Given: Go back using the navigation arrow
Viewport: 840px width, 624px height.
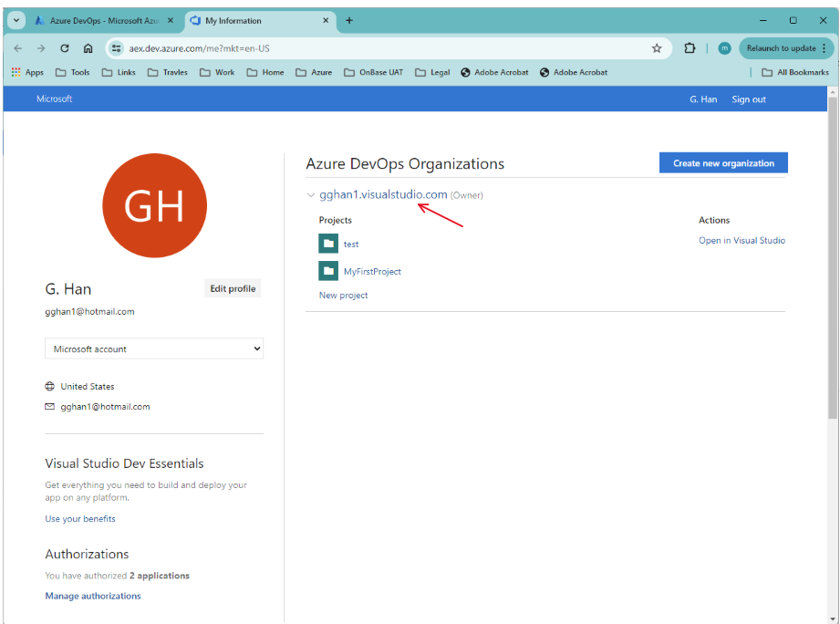Looking at the screenshot, I should [x=17, y=47].
